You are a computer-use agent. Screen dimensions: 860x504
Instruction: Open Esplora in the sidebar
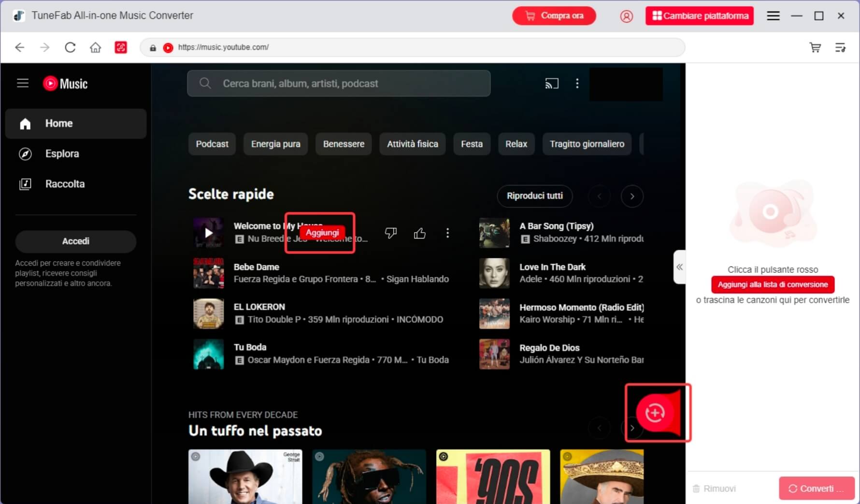tap(62, 154)
